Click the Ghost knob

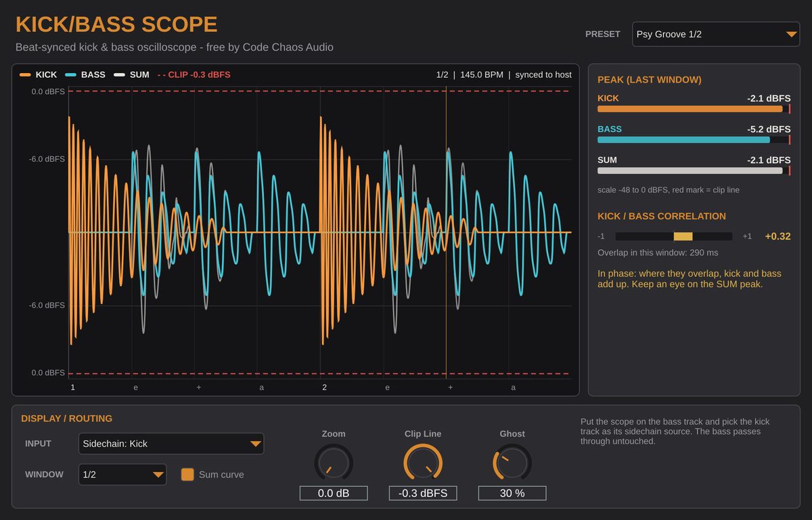click(512, 463)
